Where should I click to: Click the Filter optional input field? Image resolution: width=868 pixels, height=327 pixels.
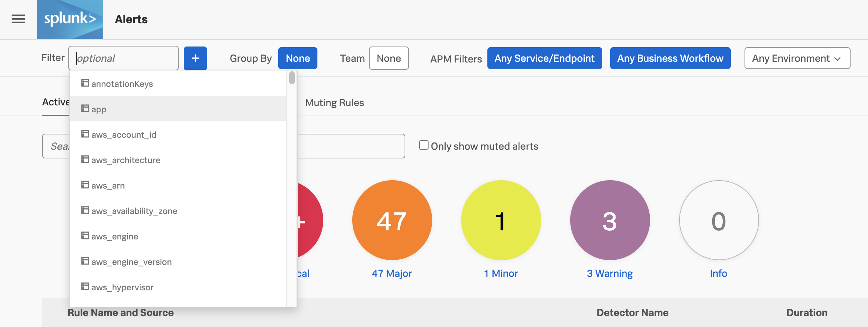coord(123,58)
